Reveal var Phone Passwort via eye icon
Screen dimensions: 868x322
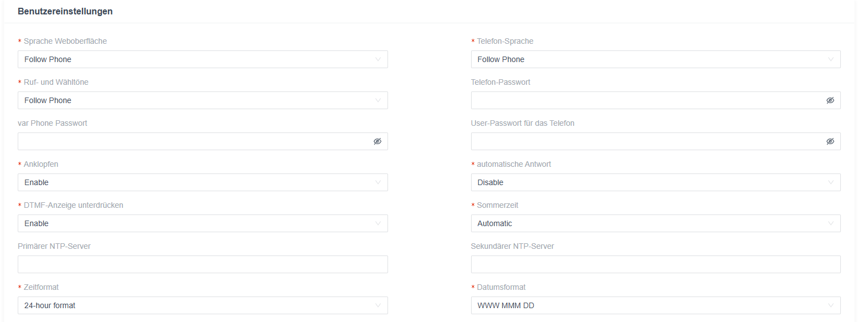point(378,141)
